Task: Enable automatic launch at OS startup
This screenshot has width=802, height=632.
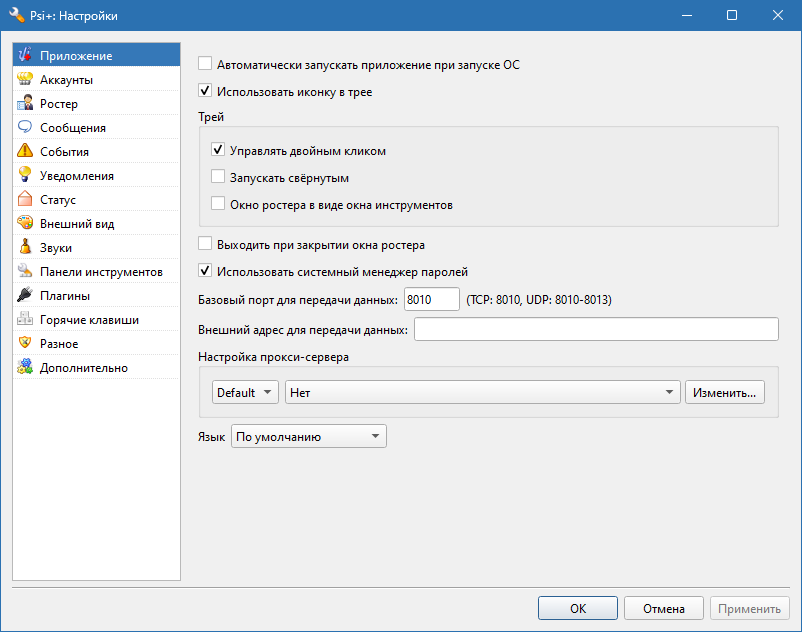Action: [205, 62]
